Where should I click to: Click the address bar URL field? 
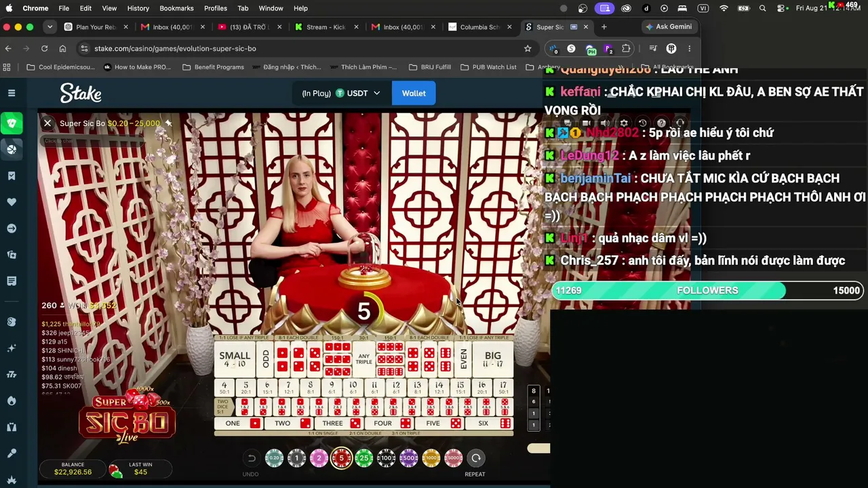pos(305,49)
